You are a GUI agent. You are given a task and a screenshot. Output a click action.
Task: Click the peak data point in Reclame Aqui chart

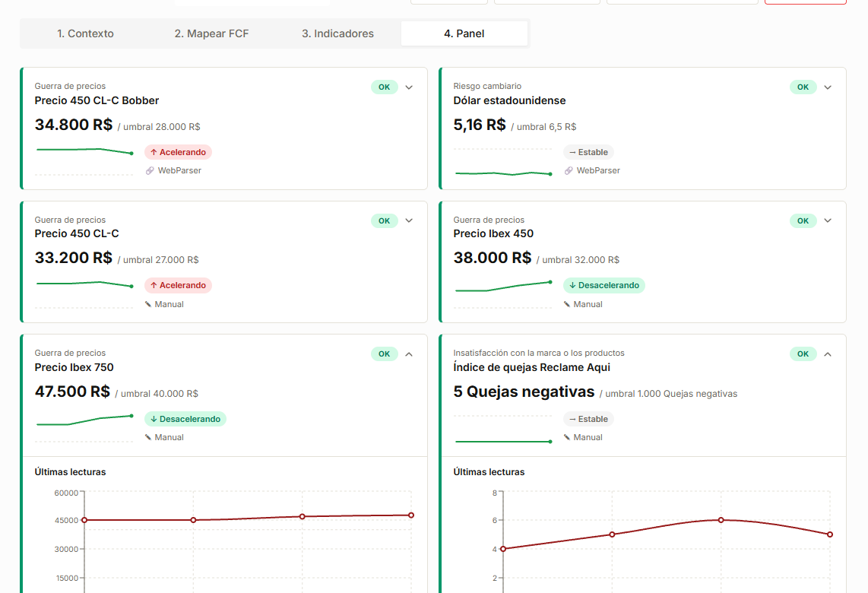pos(721,520)
